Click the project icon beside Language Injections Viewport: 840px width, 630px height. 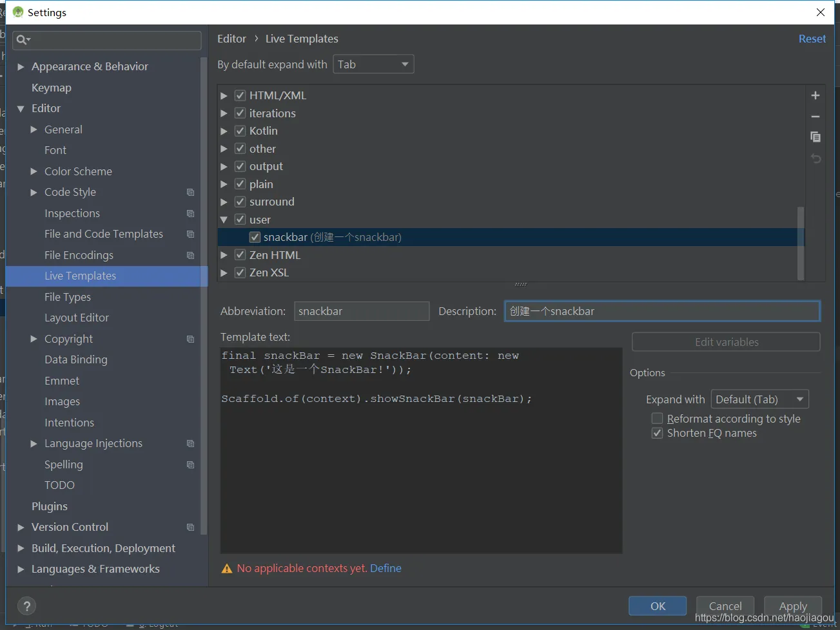[190, 443]
